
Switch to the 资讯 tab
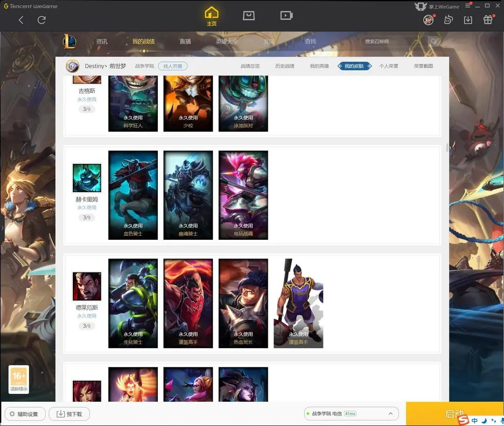[x=102, y=42]
